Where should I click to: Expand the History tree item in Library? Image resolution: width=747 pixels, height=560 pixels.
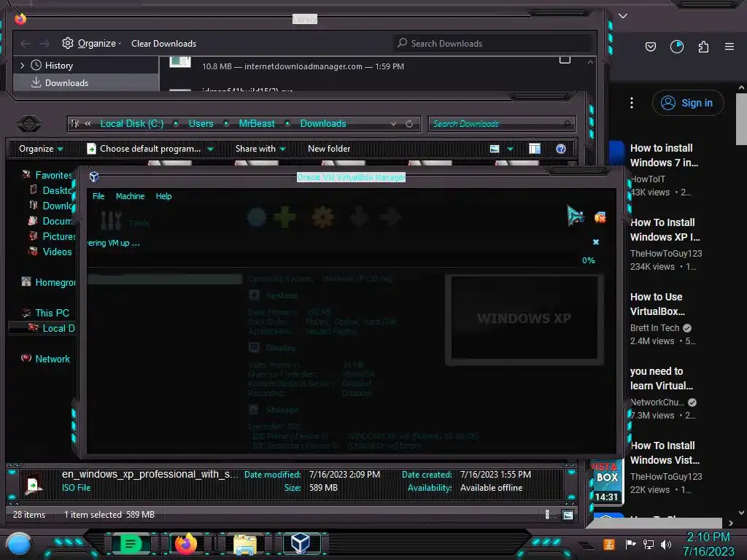point(22,65)
